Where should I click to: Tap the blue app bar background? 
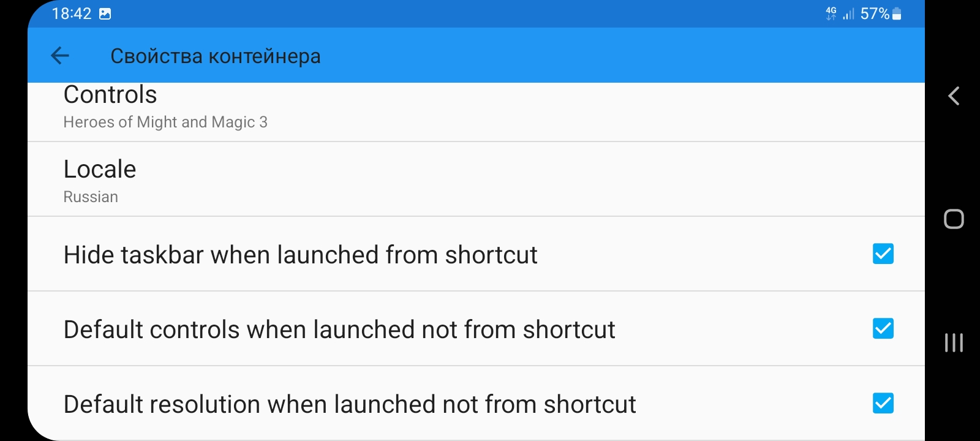tap(551, 55)
